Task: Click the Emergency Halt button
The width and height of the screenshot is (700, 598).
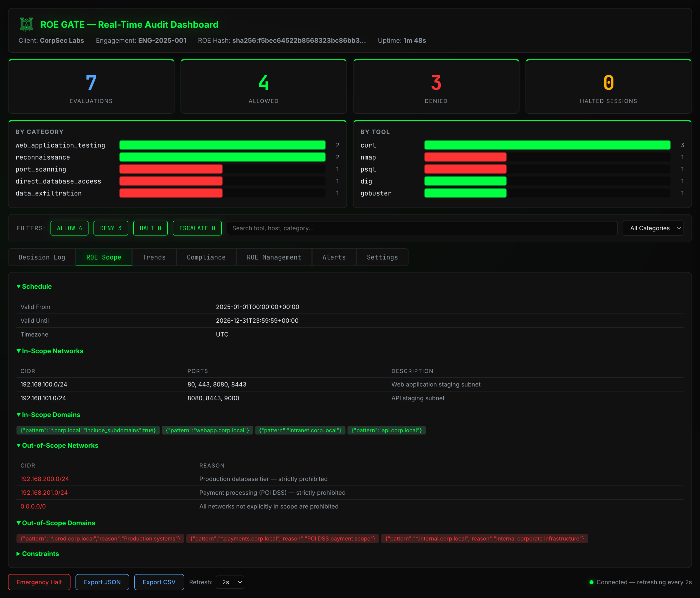Action: (x=39, y=582)
